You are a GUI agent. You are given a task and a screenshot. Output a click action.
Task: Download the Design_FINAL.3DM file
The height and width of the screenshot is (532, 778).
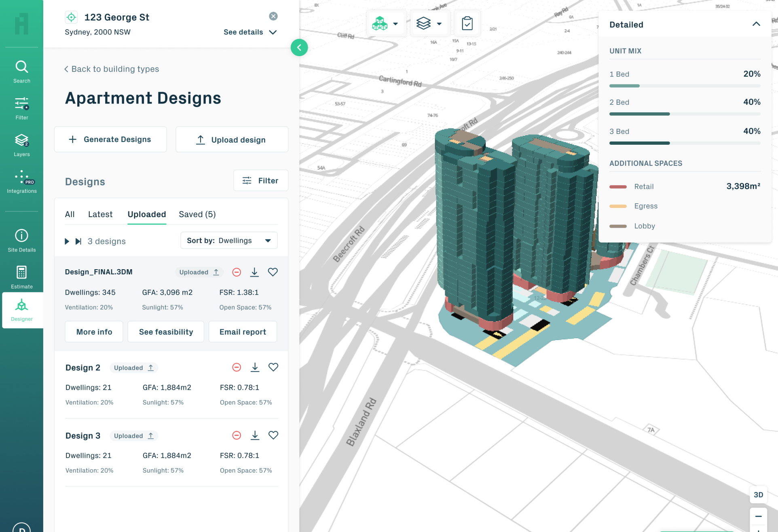coord(254,272)
